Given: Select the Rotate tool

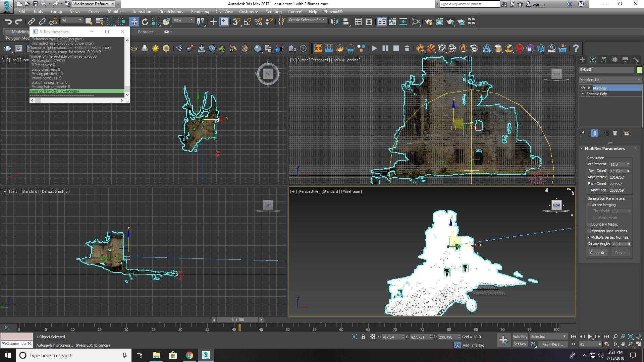Looking at the screenshot, I should [145, 22].
